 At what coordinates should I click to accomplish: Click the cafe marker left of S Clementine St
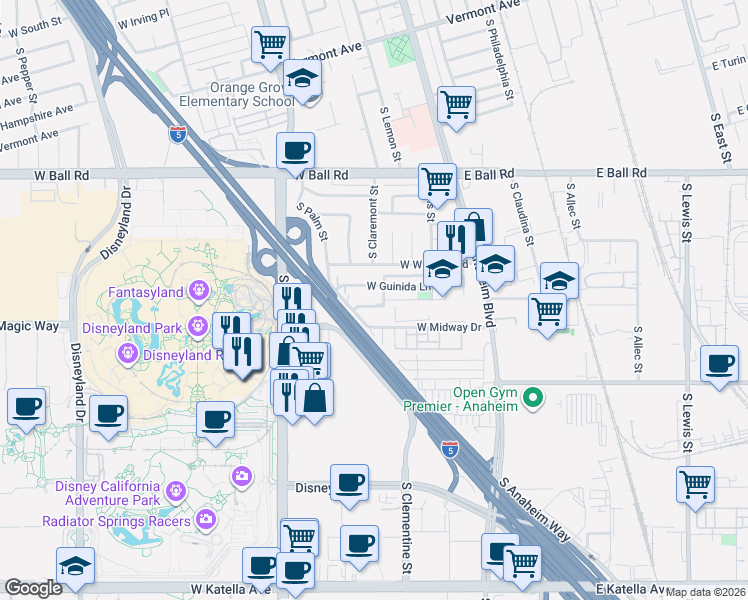click(x=360, y=546)
